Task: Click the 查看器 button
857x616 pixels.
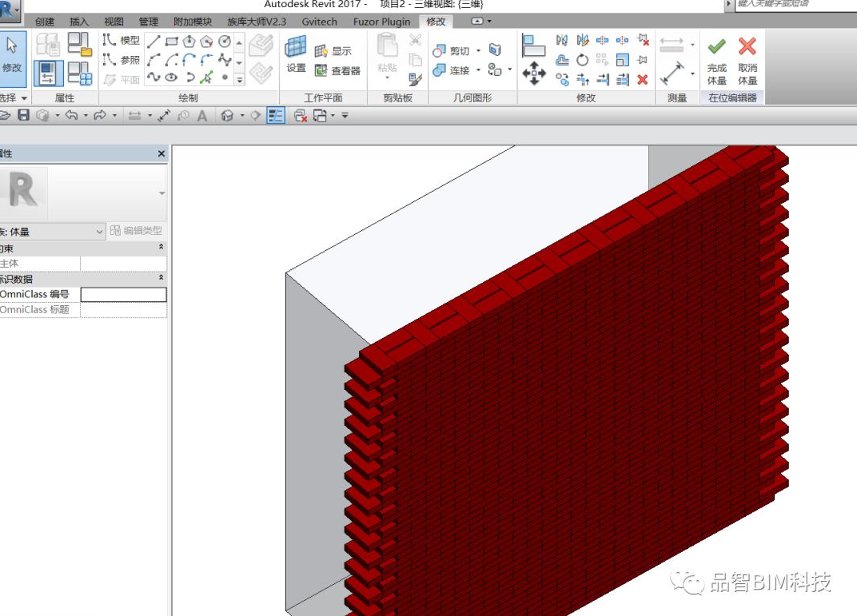Action: pos(337,71)
